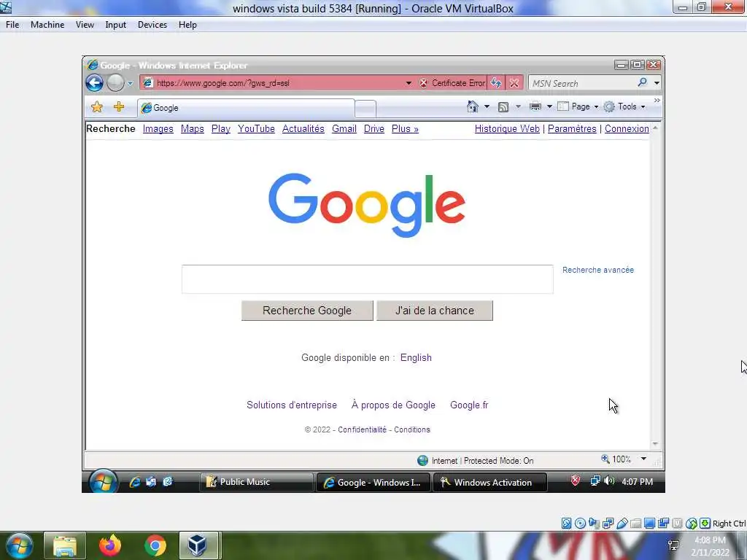Click the Home page house icon

point(473,106)
